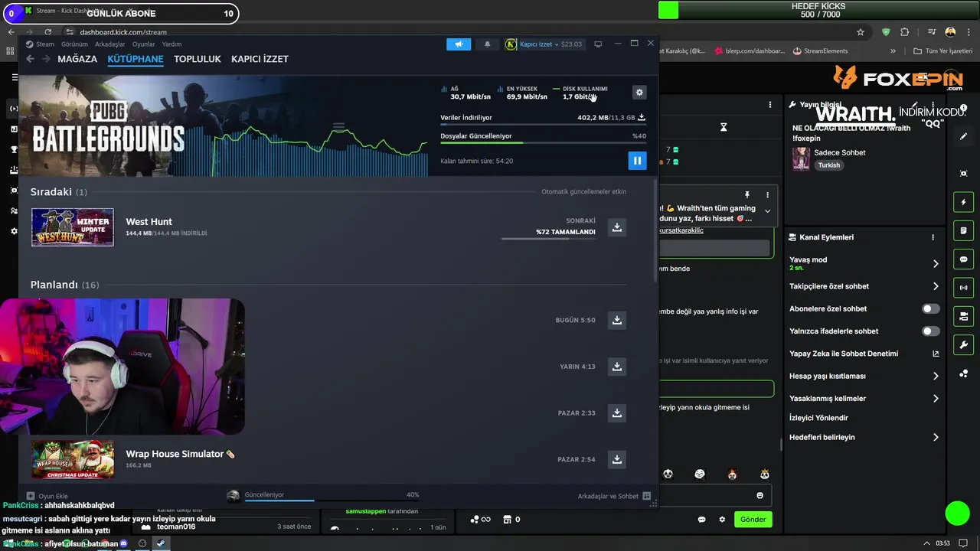Open Tüm Yer İşaretleri bookmarks folder
Screen dimensions: 980x551
click(x=942, y=51)
